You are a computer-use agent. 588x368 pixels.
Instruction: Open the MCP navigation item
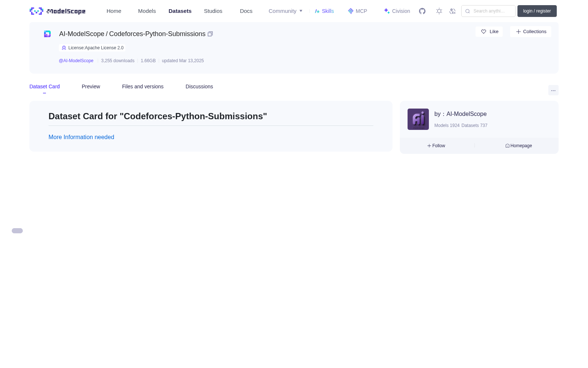358,11
